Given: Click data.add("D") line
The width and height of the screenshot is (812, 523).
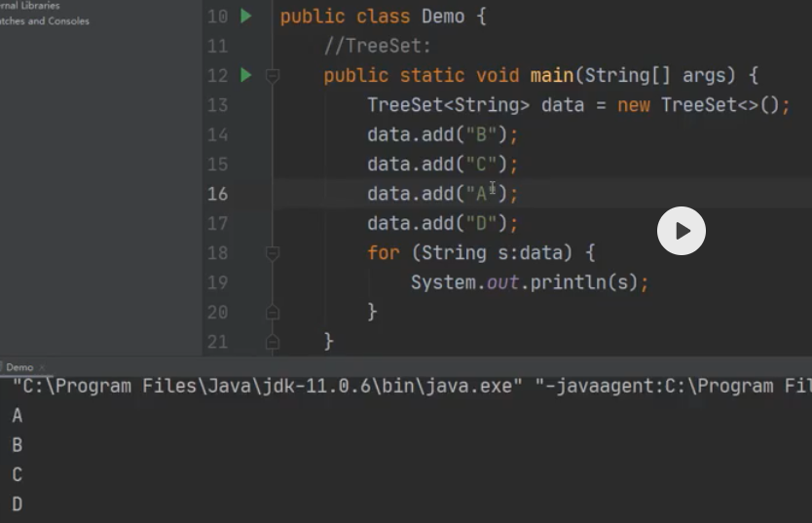Looking at the screenshot, I should pyautogui.click(x=442, y=224).
